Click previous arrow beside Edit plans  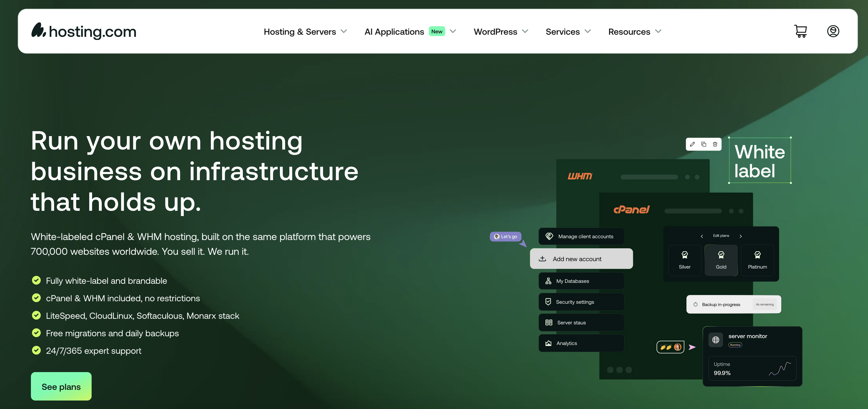coord(701,236)
